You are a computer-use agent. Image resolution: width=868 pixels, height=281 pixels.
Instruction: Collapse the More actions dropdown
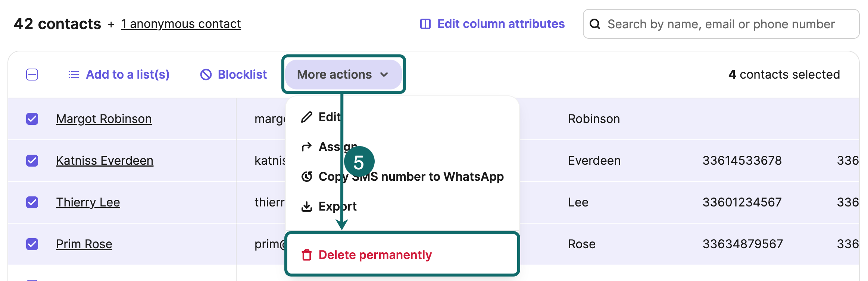pyautogui.click(x=334, y=75)
